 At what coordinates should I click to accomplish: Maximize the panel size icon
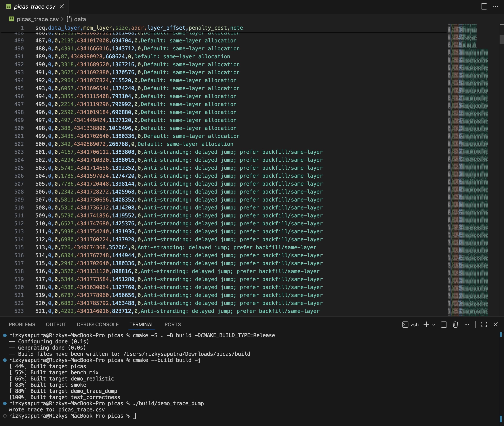click(484, 324)
